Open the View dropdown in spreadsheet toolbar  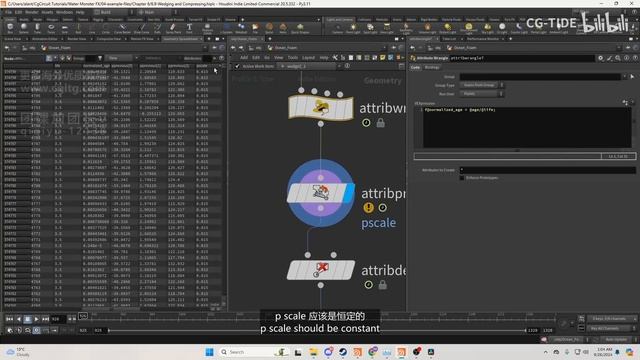(x=122, y=58)
